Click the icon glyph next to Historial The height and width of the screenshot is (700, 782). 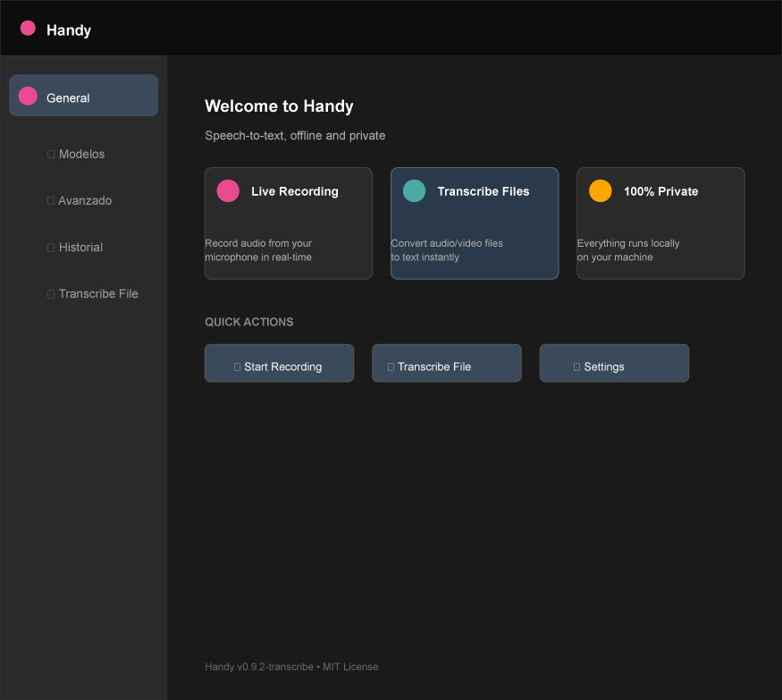pos(51,248)
